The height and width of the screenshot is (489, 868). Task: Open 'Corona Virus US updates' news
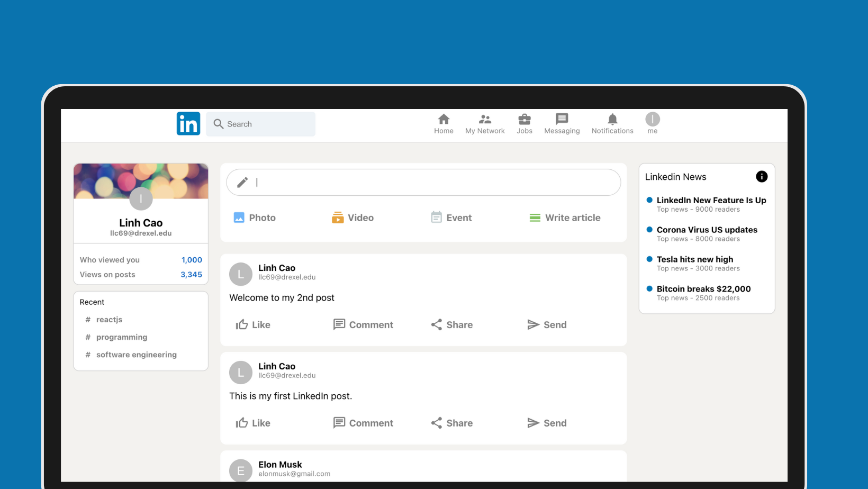click(707, 230)
